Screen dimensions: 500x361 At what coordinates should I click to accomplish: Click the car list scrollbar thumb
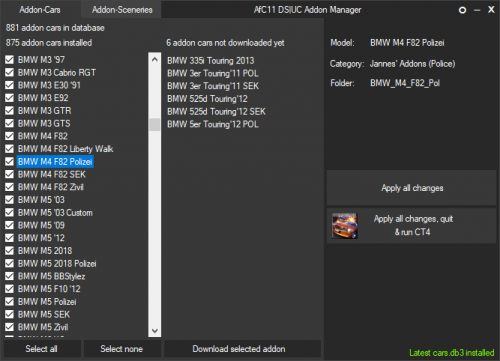154,124
